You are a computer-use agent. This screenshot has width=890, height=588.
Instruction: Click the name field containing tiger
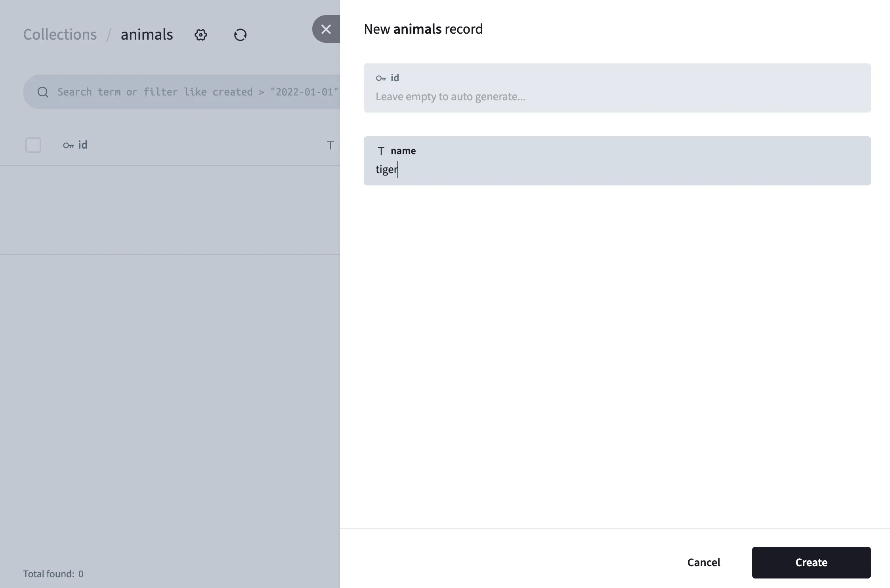617,170
